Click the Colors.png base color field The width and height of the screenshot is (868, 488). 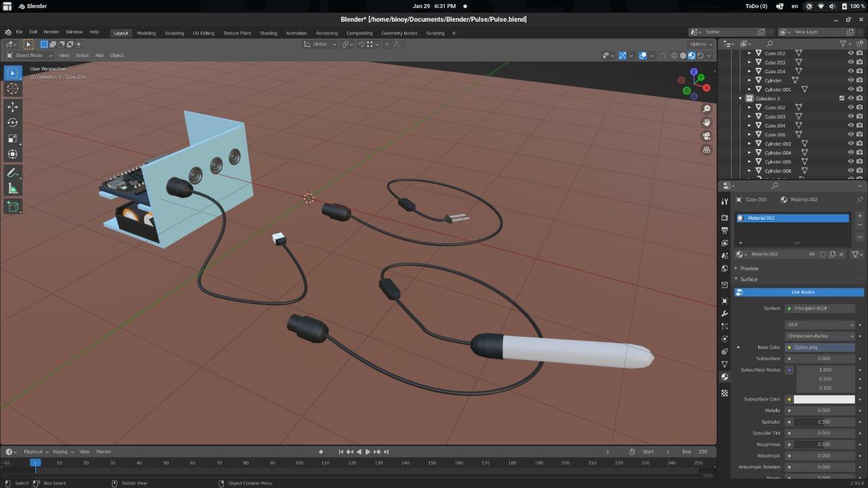pos(821,348)
